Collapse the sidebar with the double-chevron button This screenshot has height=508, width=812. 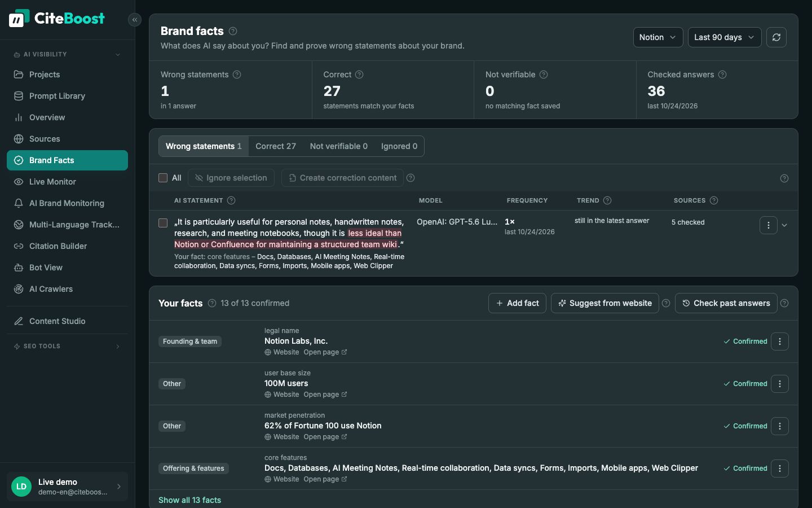coord(134,20)
